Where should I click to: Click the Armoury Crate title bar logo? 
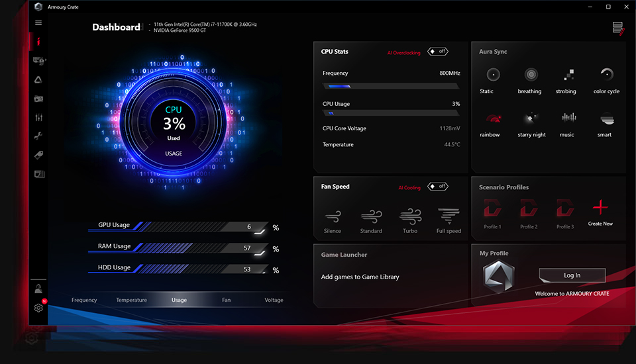(x=38, y=7)
